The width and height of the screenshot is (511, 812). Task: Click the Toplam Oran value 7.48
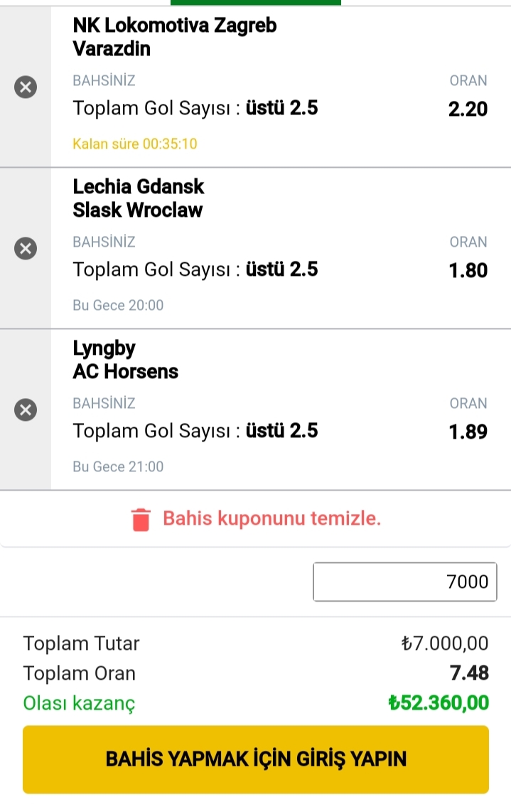coord(469,673)
